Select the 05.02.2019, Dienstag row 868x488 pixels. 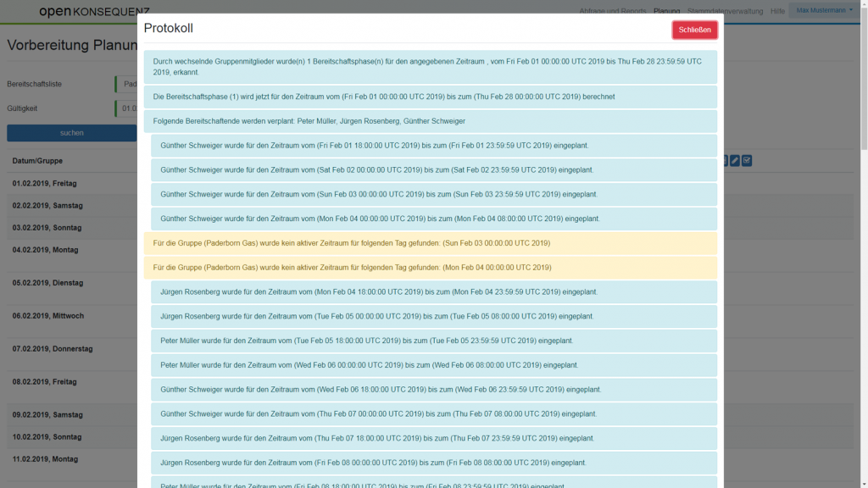coord(47,283)
